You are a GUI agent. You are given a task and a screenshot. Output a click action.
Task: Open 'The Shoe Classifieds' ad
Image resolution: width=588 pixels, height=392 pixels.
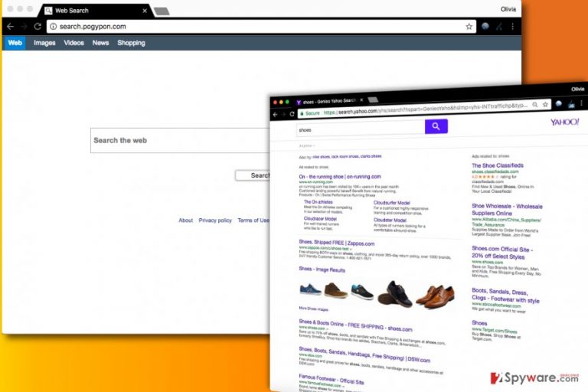pyautogui.click(x=498, y=165)
